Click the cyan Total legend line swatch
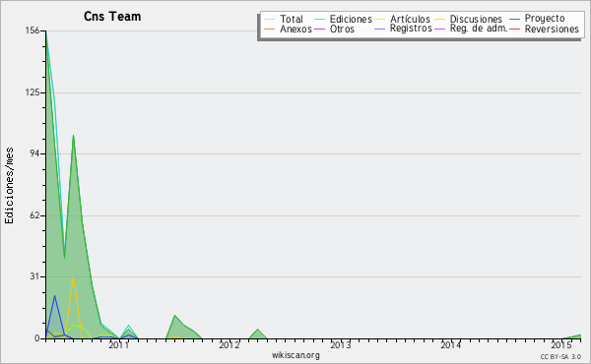591x364 pixels. pyautogui.click(x=270, y=20)
